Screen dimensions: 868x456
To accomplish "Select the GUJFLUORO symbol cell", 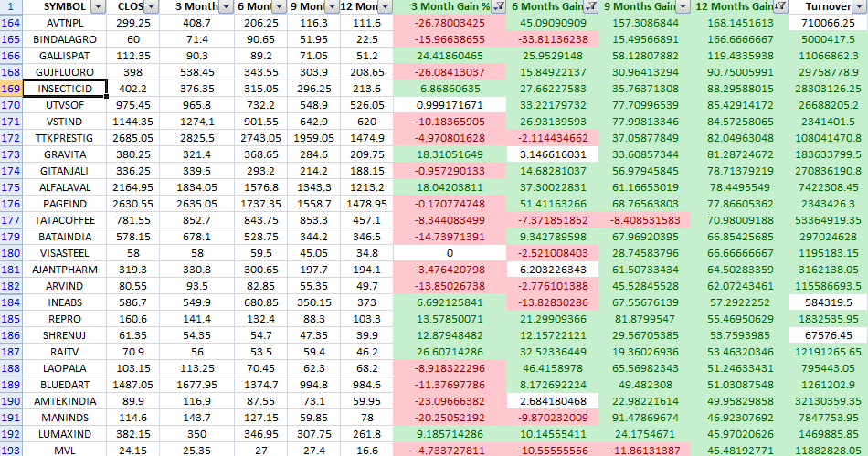I will (x=65, y=72).
